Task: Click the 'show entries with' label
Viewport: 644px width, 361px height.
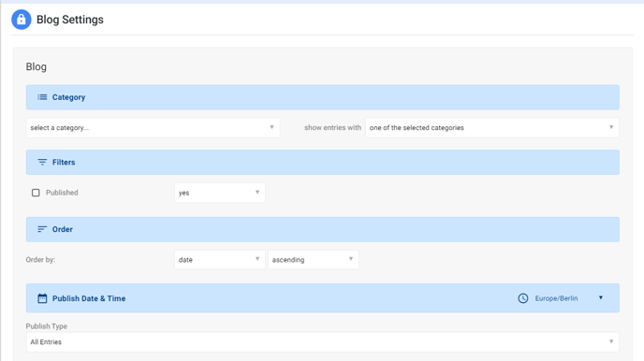Action: pos(332,127)
